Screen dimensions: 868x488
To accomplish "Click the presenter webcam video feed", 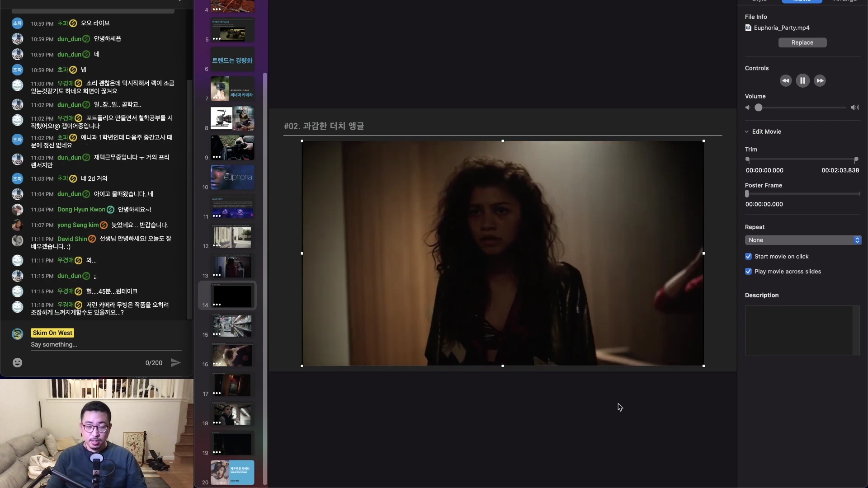I will pyautogui.click(x=97, y=433).
